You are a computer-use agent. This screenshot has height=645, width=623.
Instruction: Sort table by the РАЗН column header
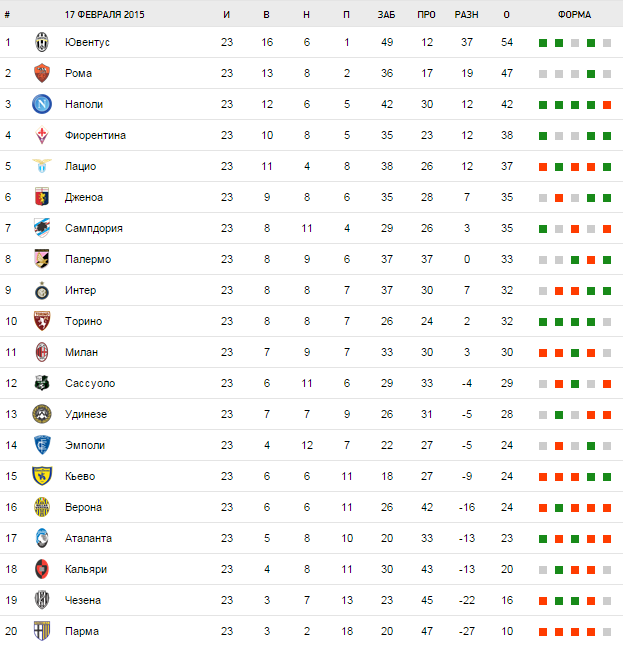pos(466,15)
